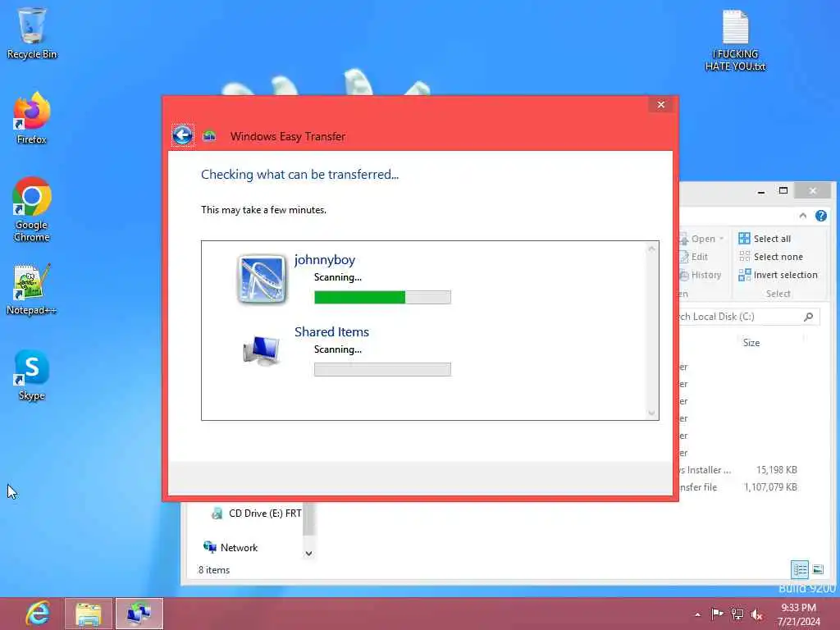Click the muted volume tray icon
The height and width of the screenshot is (630, 840).
(x=757, y=614)
